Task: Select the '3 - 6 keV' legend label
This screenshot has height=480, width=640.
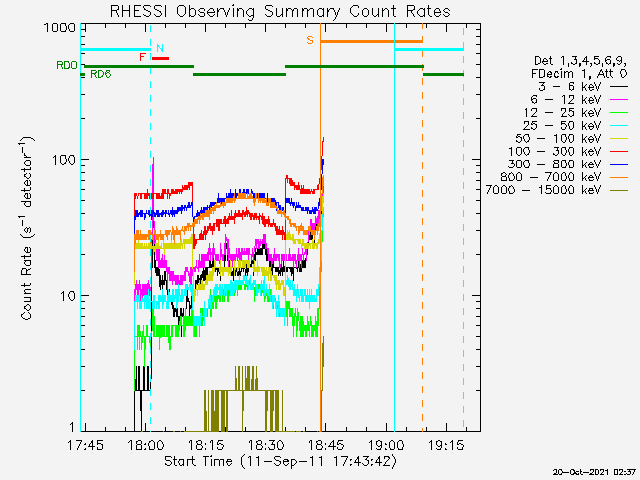Action: click(x=569, y=87)
